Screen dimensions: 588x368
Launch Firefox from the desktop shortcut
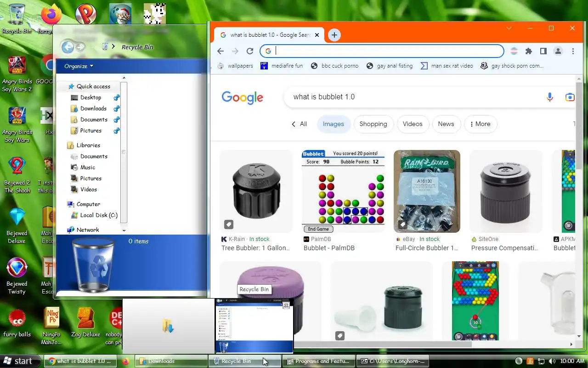[51, 18]
